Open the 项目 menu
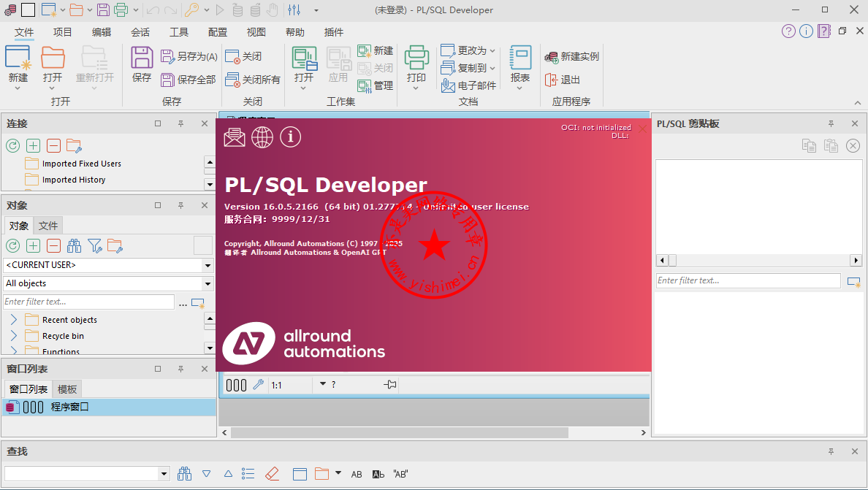868x490 pixels. pos(63,32)
